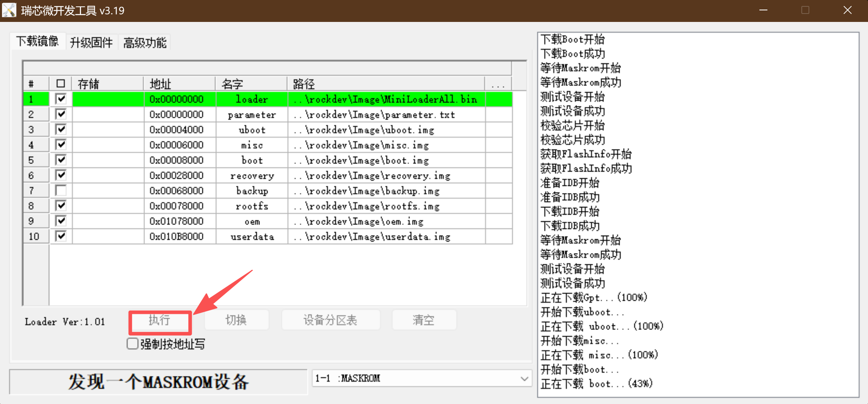Uncheck the userdata row checkbox
Image resolution: width=868 pixels, height=404 pixels.
[61, 236]
